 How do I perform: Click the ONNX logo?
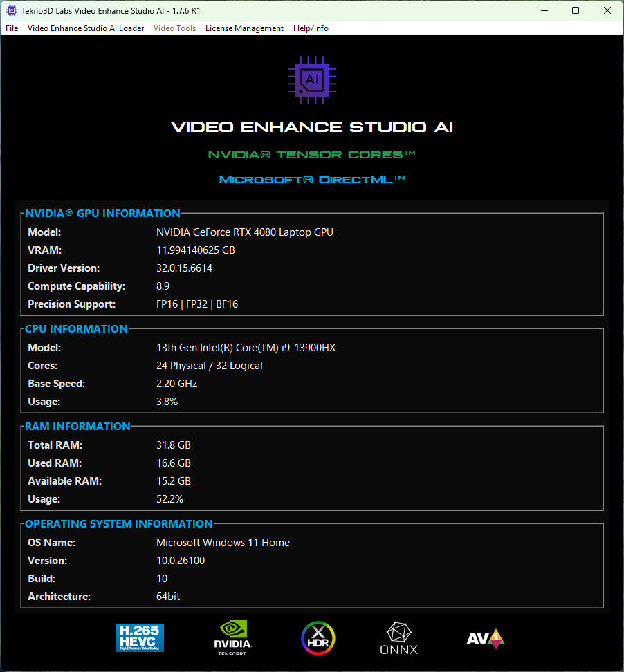pyautogui.click(x=399, y=638)
